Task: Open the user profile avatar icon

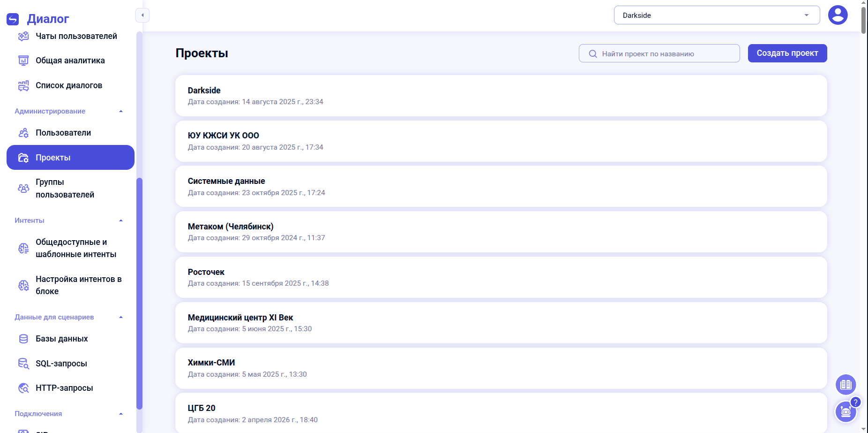Action: click(x=838, y=15)
